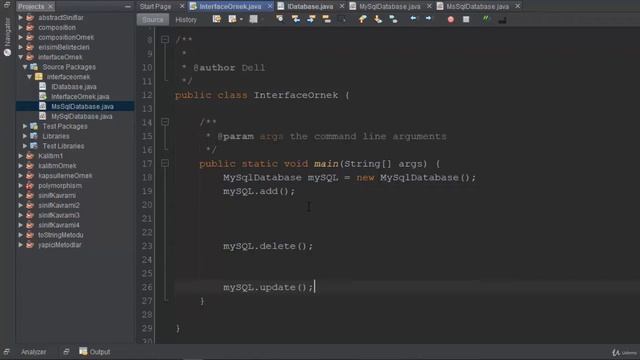Viewport: 640px width, 360px height.
Task: Expand Test Packages node
Action: tap(25, 126)
